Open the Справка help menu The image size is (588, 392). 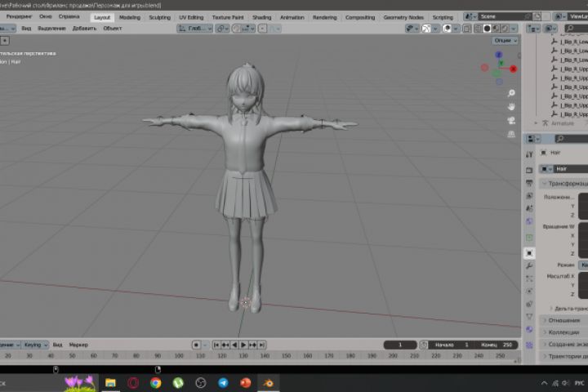[69, 16]
